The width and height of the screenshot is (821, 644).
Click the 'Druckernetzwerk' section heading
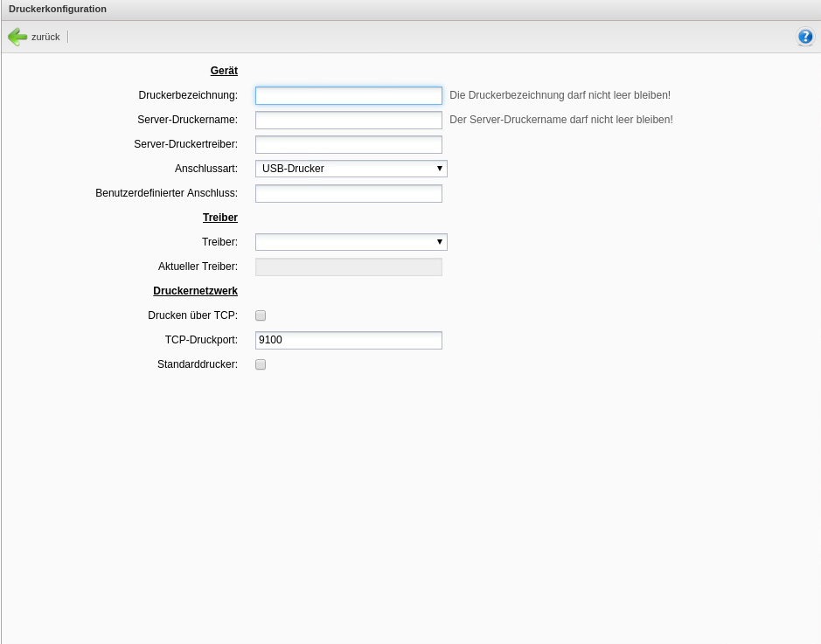tap(195, 291)
